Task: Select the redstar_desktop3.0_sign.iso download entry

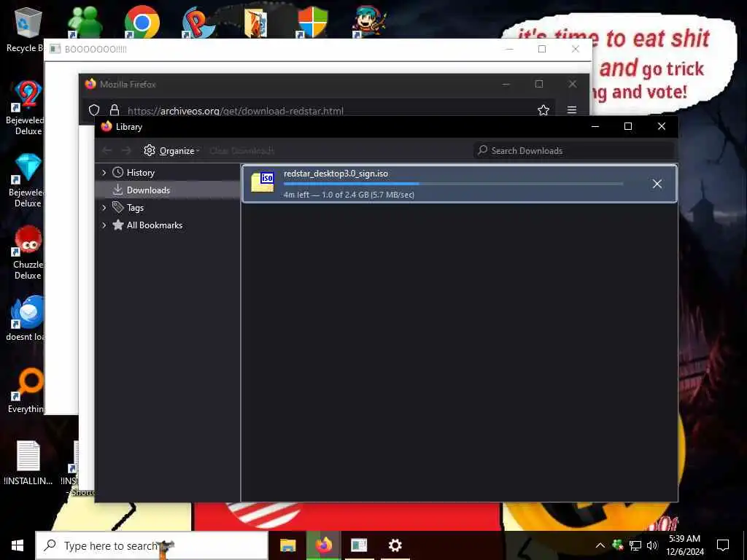Action: [460, 184]
